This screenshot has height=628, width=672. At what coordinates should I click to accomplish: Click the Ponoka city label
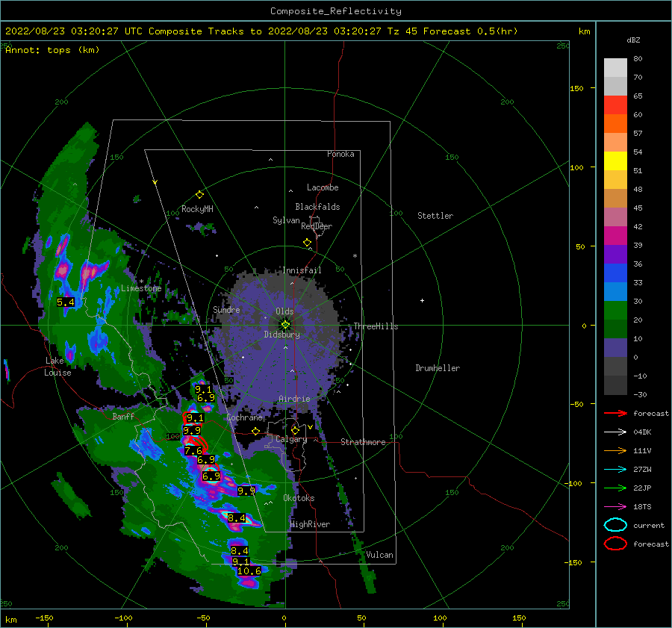pyautogui.click(x=340, y=154)
